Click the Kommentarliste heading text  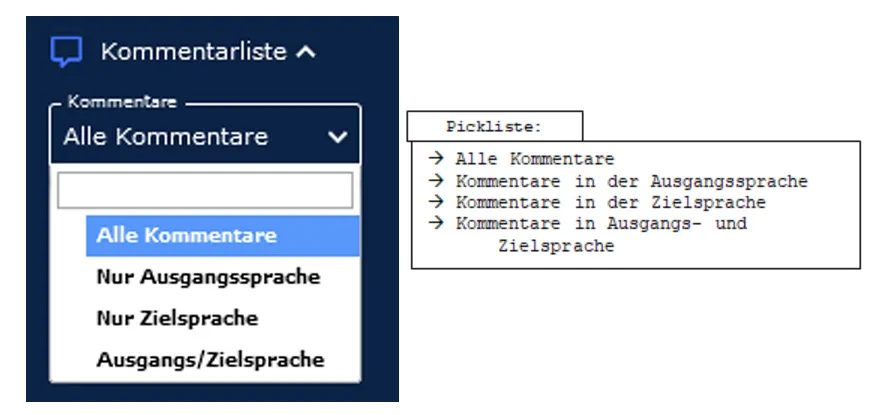coord(194,52)
